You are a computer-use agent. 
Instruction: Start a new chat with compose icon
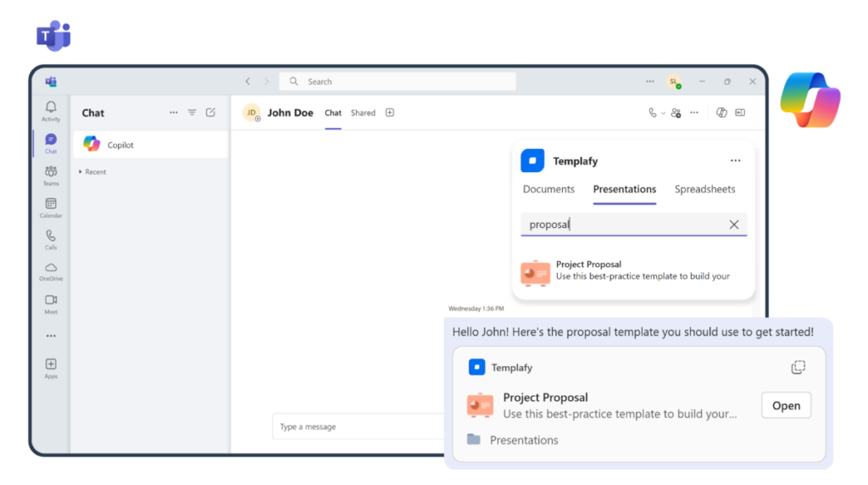210,113
